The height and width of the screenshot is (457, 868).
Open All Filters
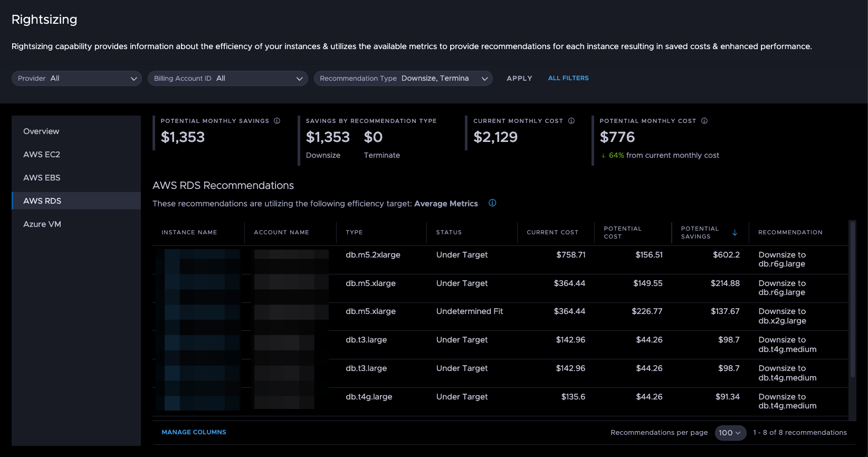point(568,78)
